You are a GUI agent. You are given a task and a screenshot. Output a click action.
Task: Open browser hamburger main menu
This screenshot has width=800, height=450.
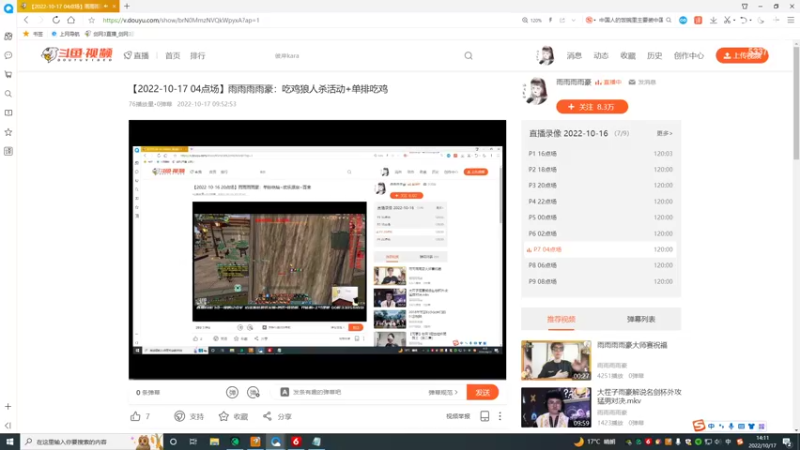point(790,20)
